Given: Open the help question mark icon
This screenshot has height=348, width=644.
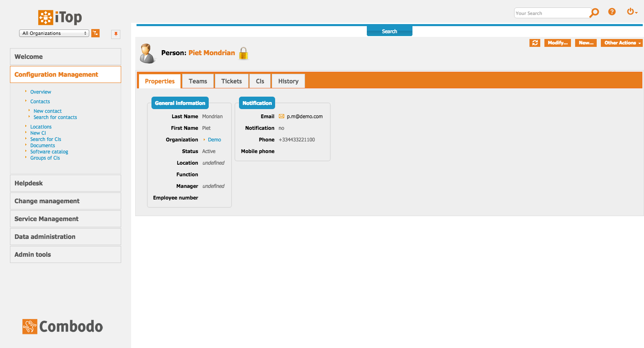Looking at the screenshot, I should click(x=612, y=12).
